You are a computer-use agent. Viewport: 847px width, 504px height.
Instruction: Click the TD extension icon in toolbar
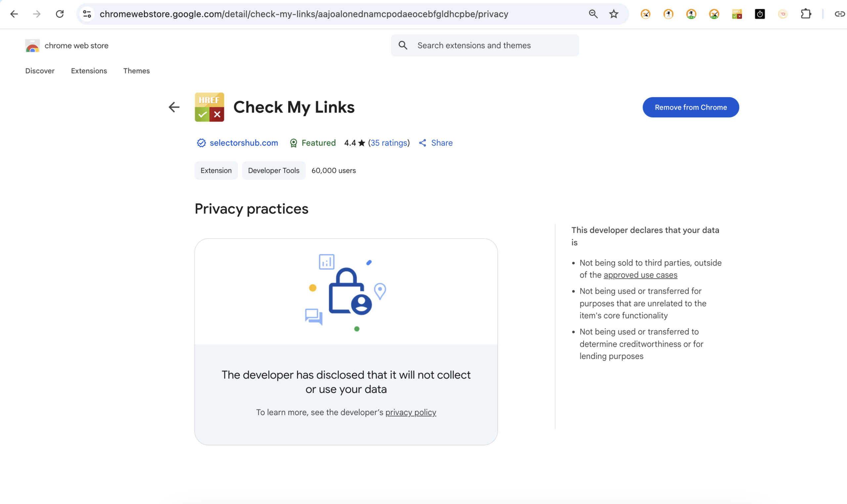click(x=782, y=14)
